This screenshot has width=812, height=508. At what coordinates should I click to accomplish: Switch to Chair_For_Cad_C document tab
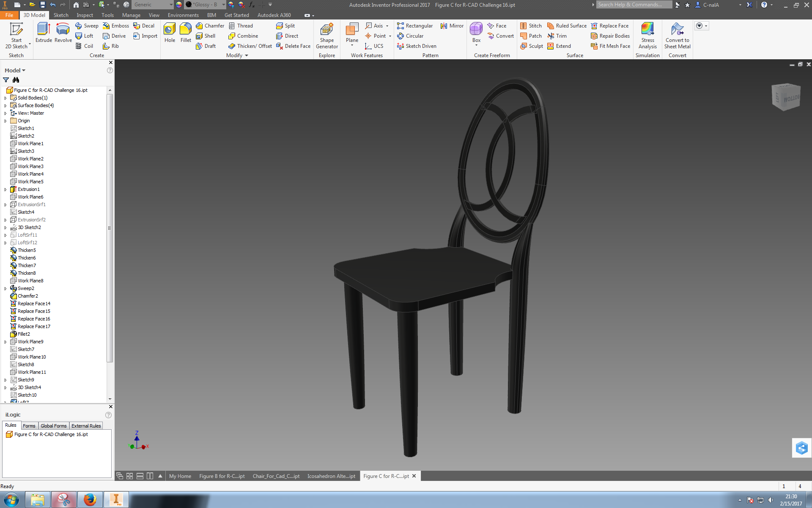click(276, 476)
